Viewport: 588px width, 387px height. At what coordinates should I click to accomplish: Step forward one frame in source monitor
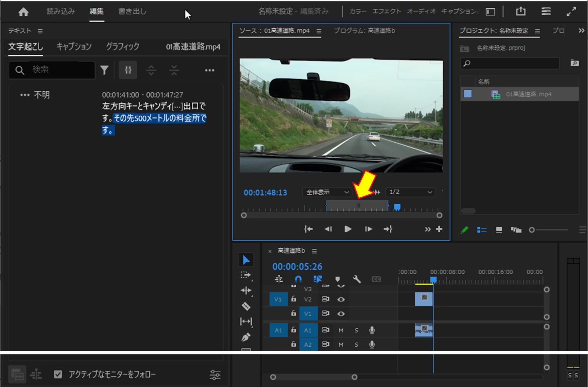[x=368, y=229]
